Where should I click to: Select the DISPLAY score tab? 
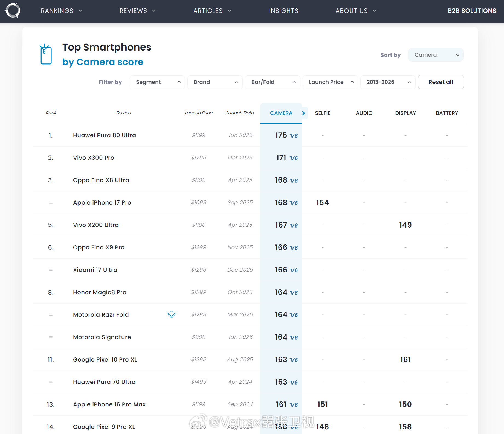405,113
